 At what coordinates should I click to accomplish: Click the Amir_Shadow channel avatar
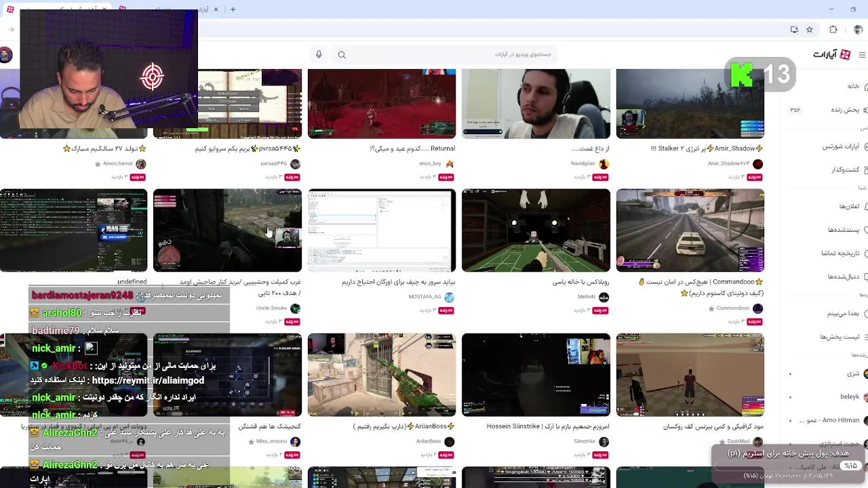click(757, 164)
